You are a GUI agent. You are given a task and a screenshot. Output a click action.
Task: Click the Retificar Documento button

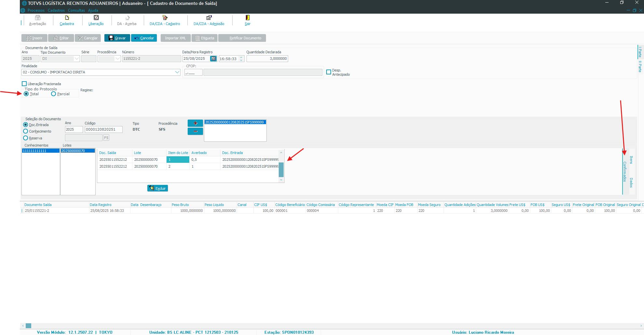pyautogui.click(x=242, y=38)
